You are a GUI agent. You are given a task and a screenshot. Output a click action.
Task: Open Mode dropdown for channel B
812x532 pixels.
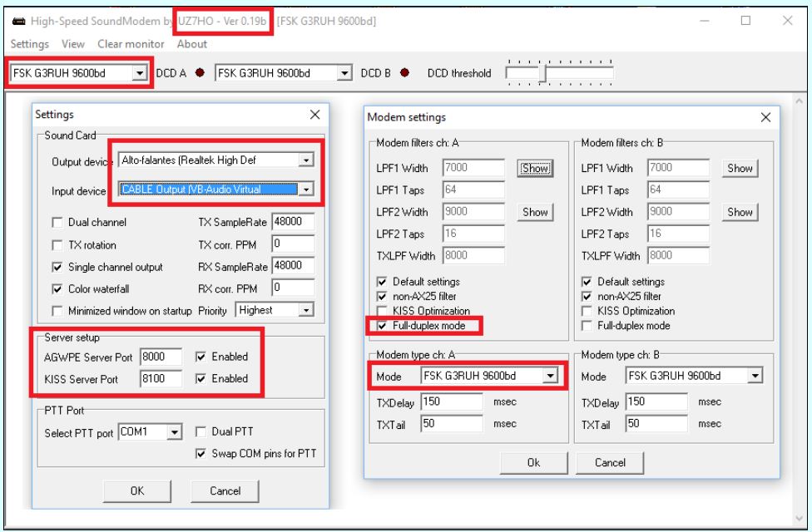pos(755,376)
